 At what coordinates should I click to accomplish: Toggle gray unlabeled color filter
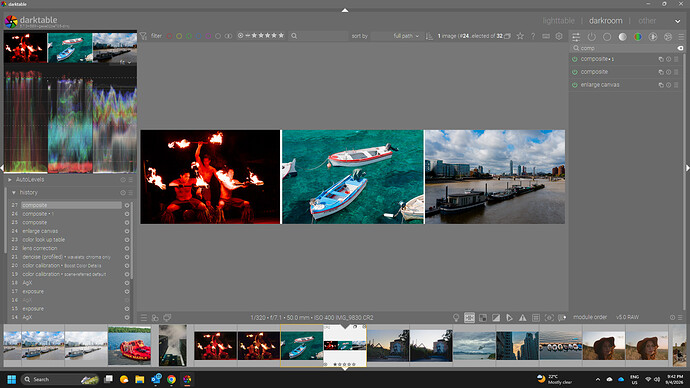click(218, 36)
